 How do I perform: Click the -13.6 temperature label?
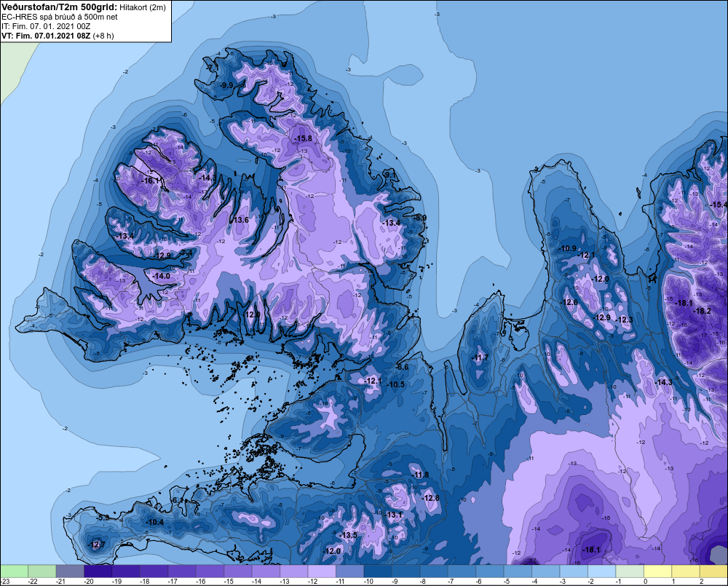pos(241,220)
